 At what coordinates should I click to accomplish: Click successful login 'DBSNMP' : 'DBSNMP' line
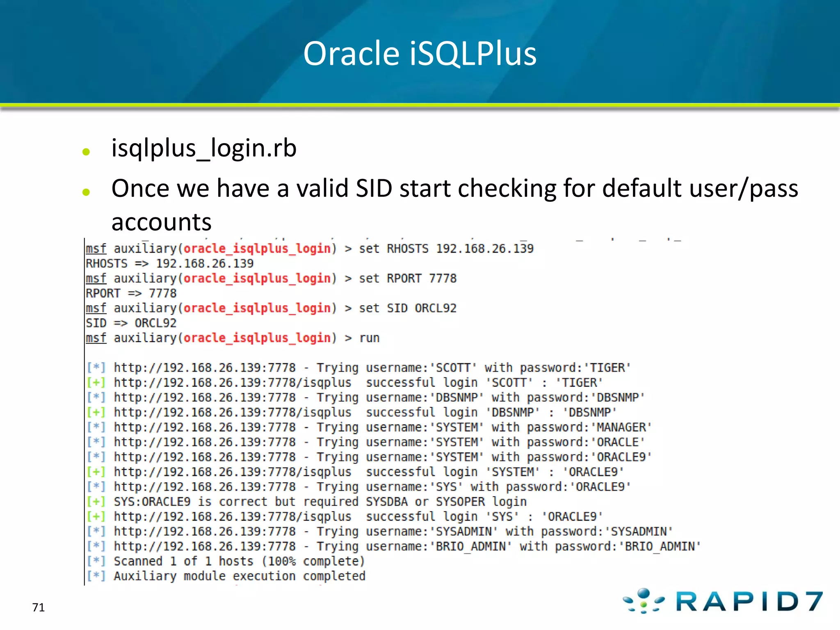coord(352,412)
